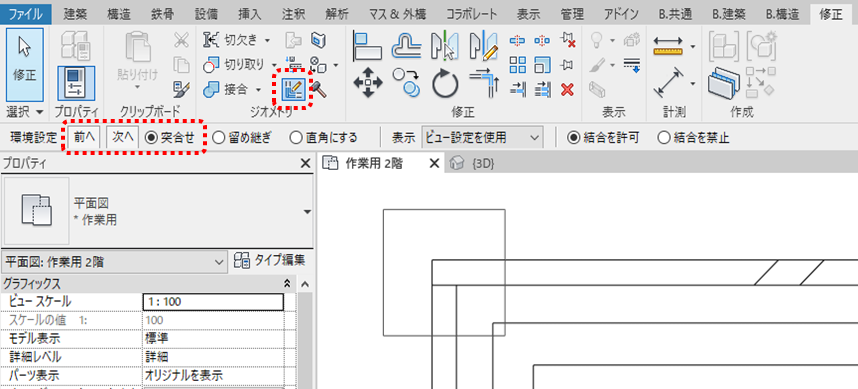
Task: Select Mirror - Draw Axis tool
Action: tap(484, 45)
